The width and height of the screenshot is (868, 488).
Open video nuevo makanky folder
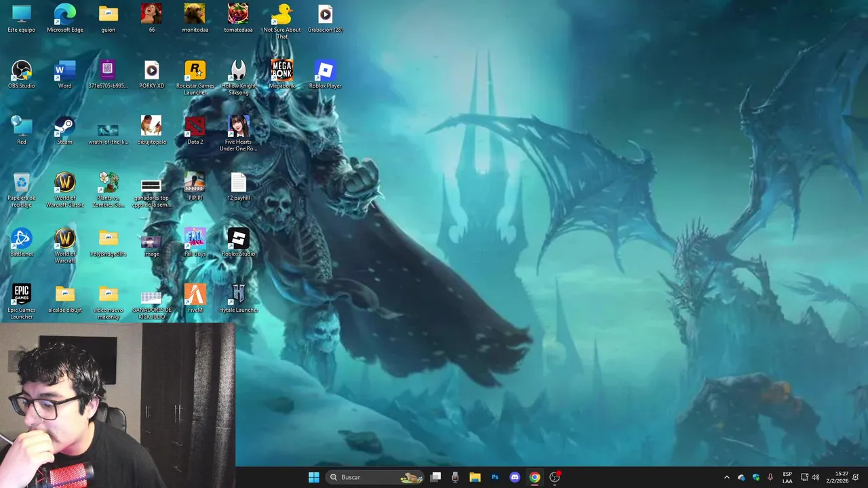click(108, 302)
